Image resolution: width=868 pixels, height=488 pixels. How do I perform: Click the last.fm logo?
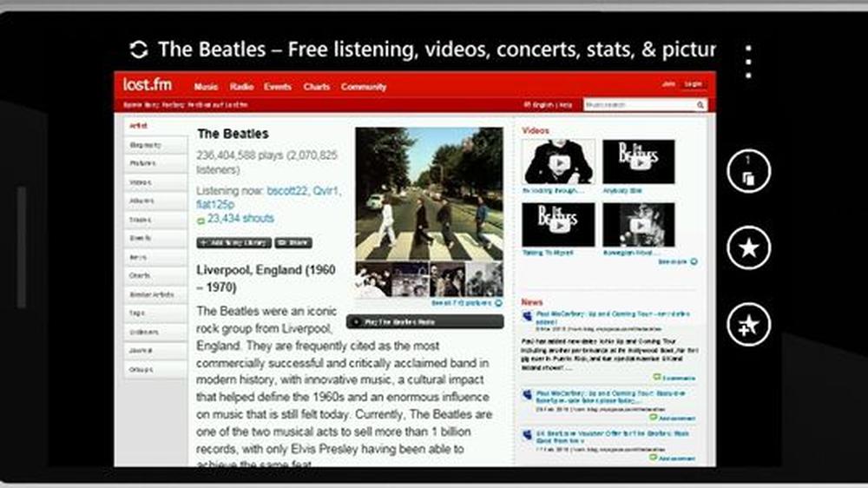coord(148,85)
